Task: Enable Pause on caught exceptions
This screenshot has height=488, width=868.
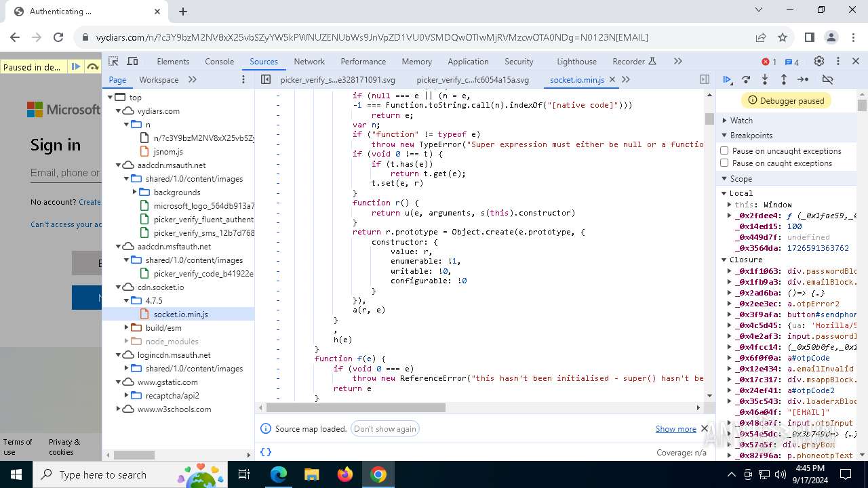Action: [x=724, y=163]
